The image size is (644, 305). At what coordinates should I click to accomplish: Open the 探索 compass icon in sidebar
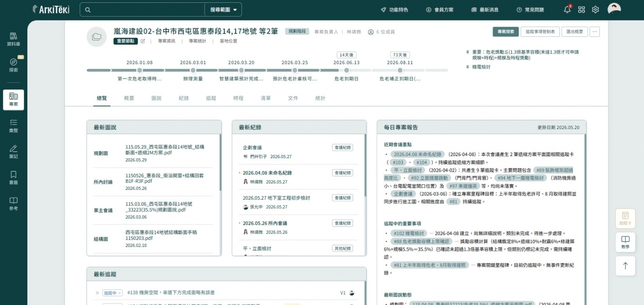(x=13, y=65)
